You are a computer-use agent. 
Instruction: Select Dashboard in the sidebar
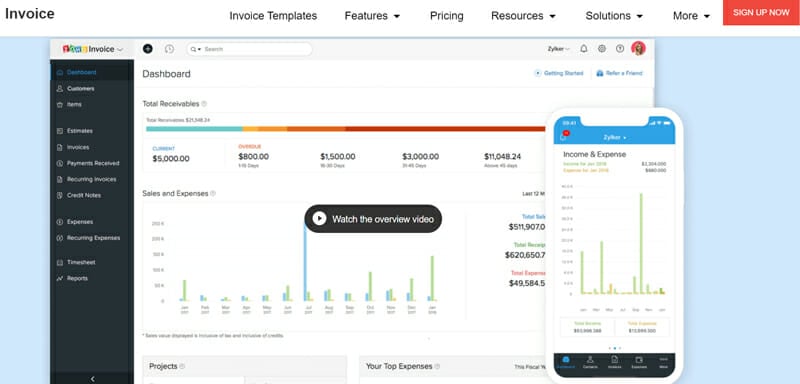pyautogui.click(x=92, y=72)
